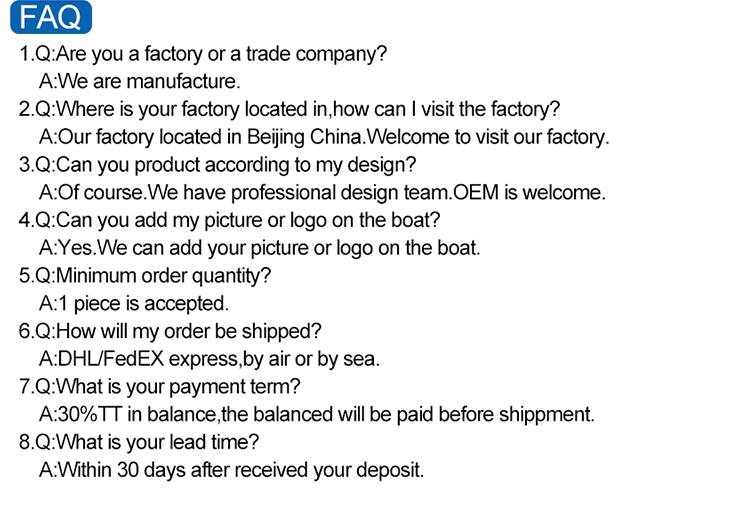Click the answer 'We are manufacture.'
Viewport: 750px width, 518px height.
140,82
